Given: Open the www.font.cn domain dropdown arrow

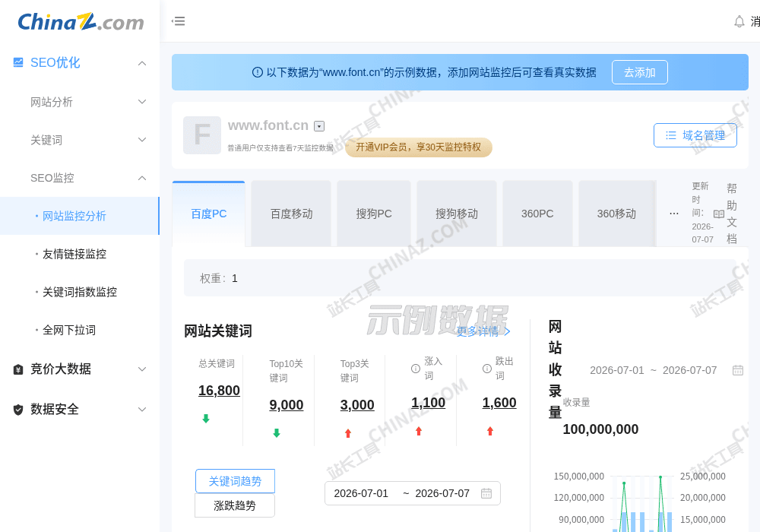Looking at the screenshot, I should (x=319, y=126).
